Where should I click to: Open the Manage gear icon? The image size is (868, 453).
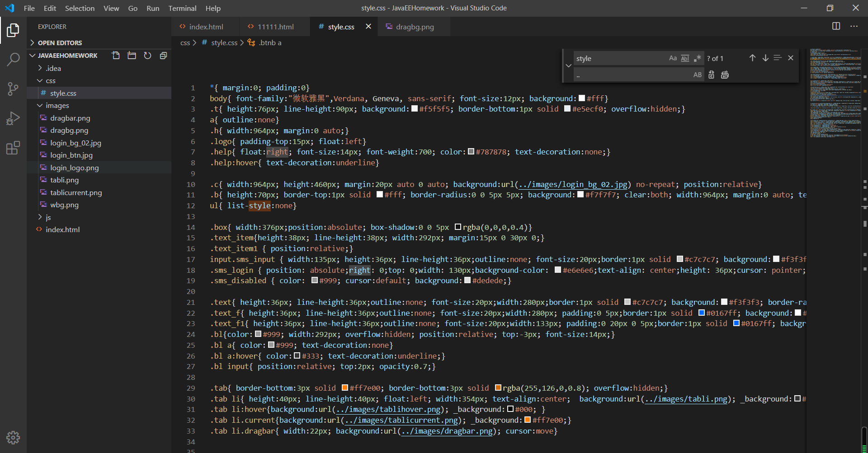tap(13, 437)
